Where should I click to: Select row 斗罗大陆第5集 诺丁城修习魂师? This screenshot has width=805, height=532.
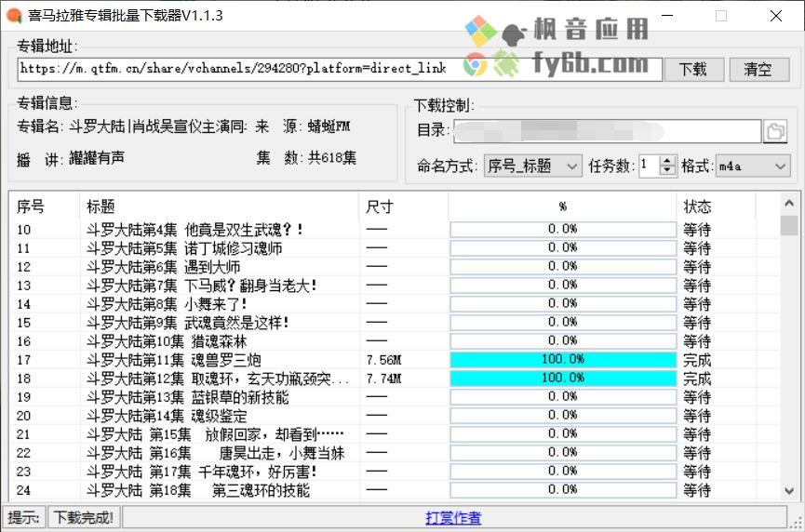point(395,248)
